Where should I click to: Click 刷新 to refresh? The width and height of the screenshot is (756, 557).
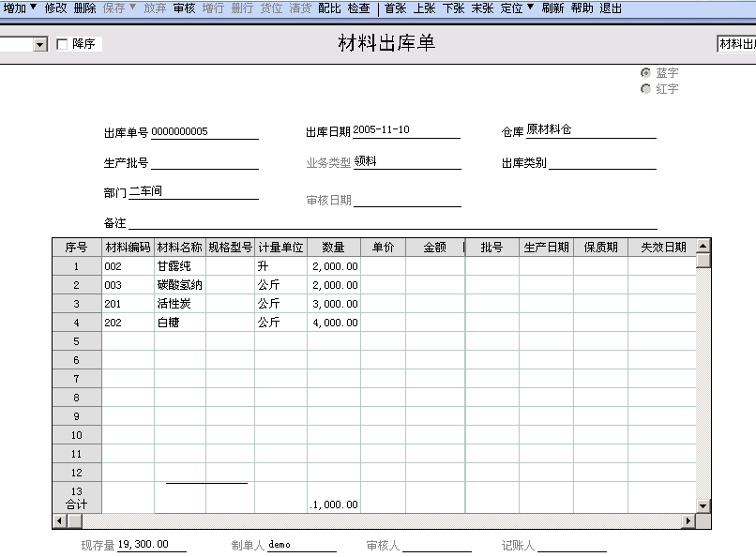(x=552, y=8)
